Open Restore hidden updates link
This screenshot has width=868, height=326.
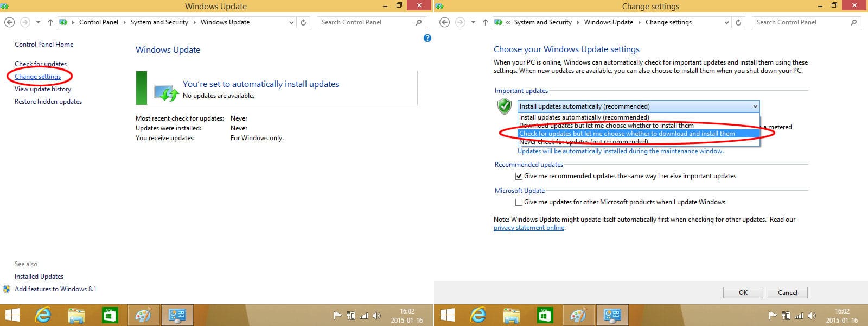(48, 102)
